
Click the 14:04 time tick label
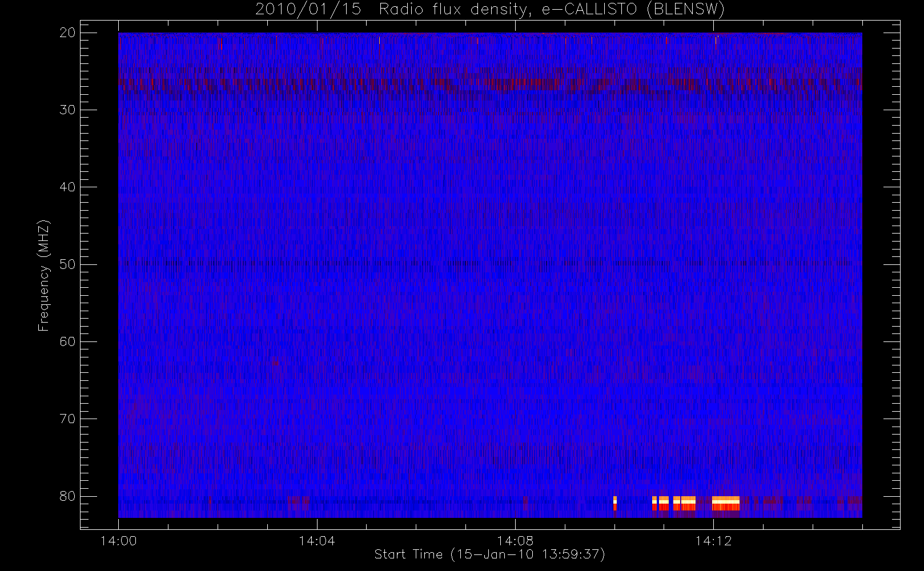click(316, 541)
